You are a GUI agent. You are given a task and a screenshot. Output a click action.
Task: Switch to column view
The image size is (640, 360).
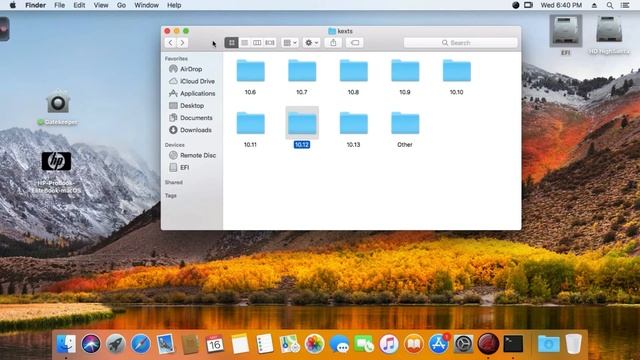257,42
